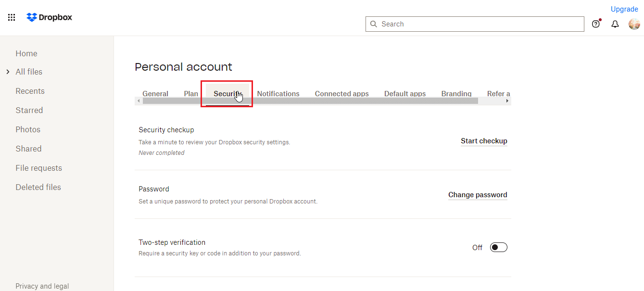Click the Dropbox logo

50,17
